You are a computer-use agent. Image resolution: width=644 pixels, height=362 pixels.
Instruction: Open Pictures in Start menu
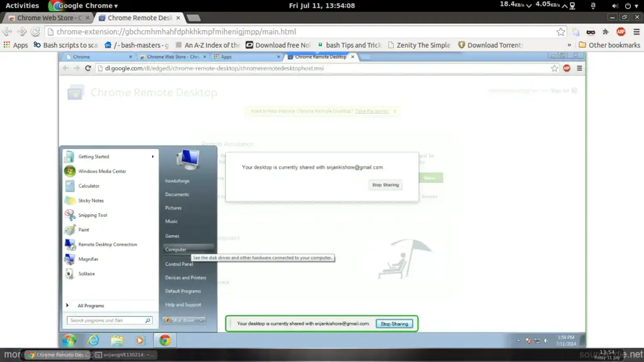click(x=174, y=208)
